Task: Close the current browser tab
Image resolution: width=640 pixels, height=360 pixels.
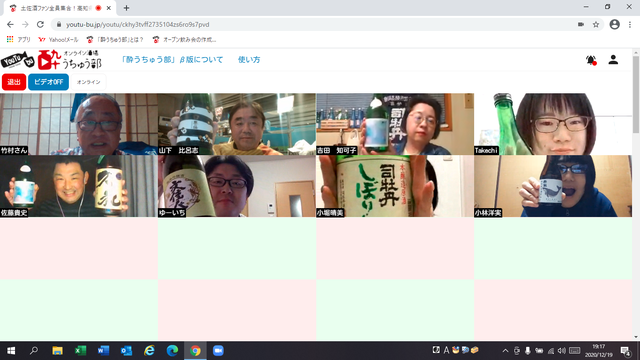Action: (x=109, y=8)
